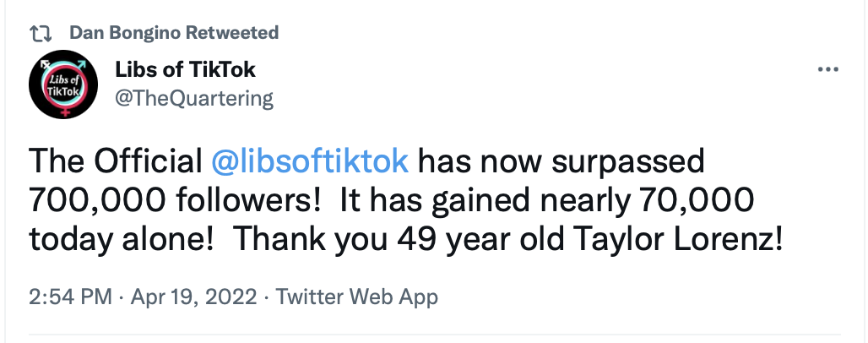The image size is (868, 343).
Task: Click the Apr 19, 2022 date
Action: pyautogui.click(x=193, y=297)
